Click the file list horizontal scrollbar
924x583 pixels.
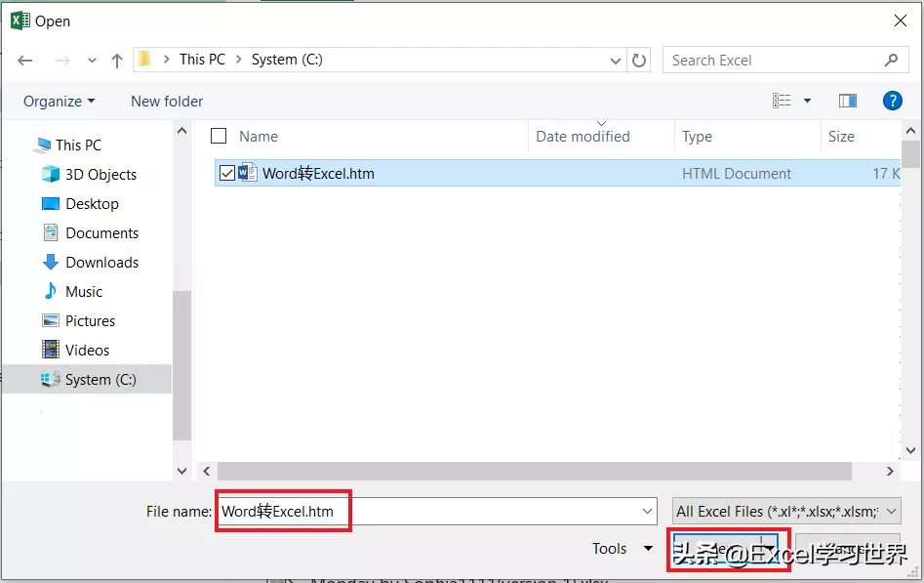pos(535,471)
